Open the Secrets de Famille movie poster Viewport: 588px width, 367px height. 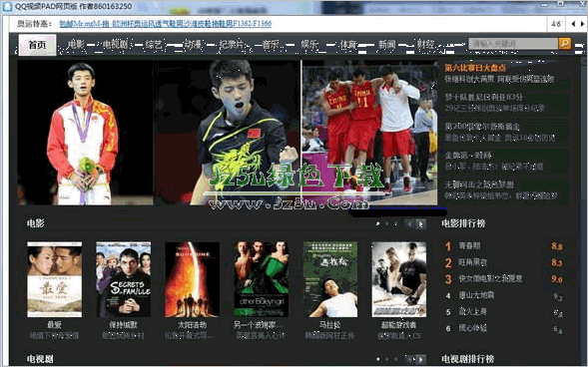(124, 279)
